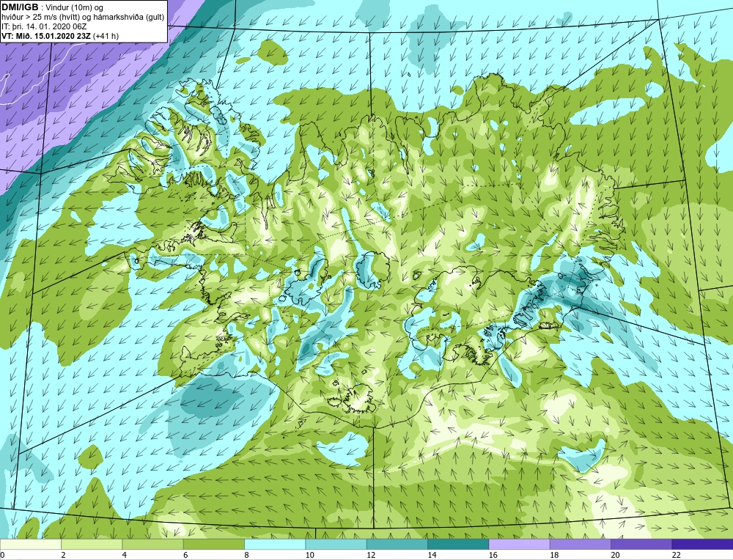Viewport: 733px width, 560px height.
Task: Click the 8–10 m/s light cyan legend swatch
Action: (x=275, y=544)
